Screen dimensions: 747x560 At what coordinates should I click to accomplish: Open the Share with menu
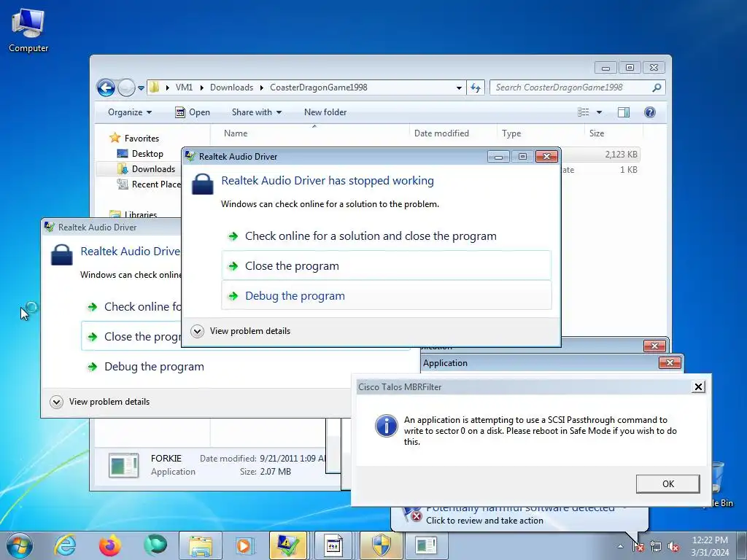pos(257,112)
